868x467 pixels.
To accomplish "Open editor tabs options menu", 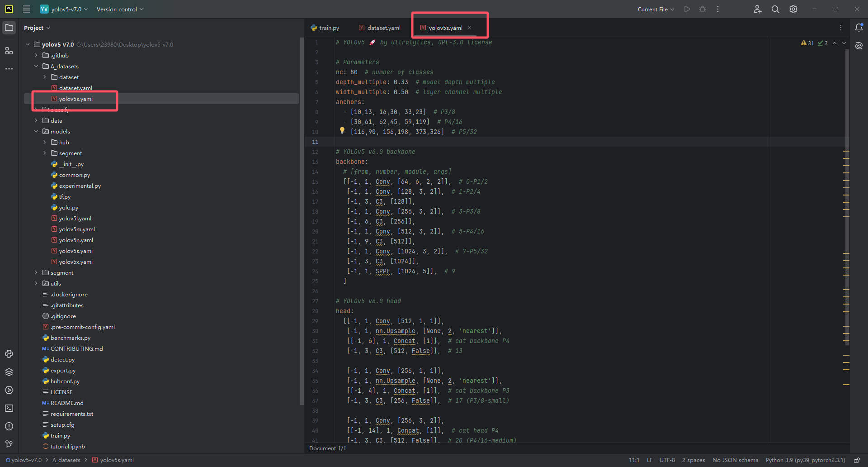I will (841, 28).
